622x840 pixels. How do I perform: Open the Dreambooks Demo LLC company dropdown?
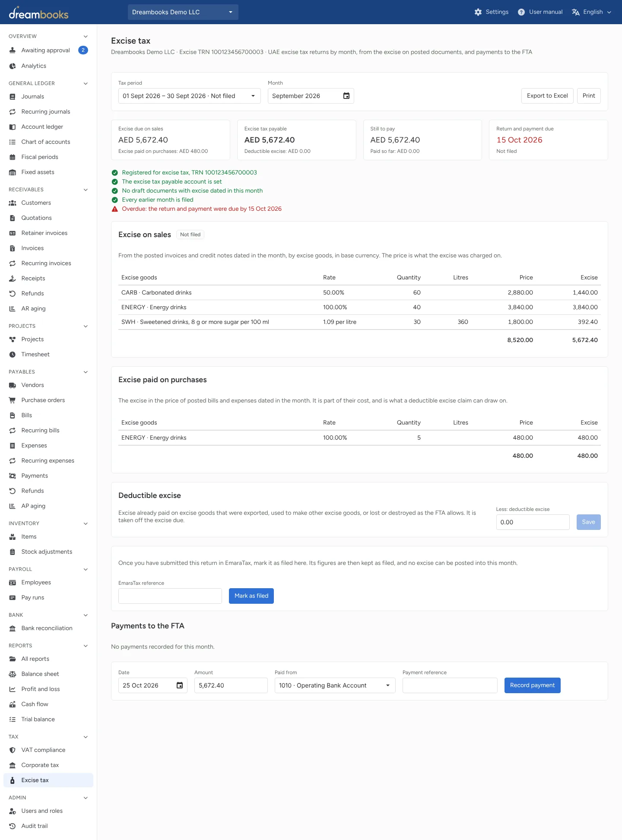pos(183,12)
